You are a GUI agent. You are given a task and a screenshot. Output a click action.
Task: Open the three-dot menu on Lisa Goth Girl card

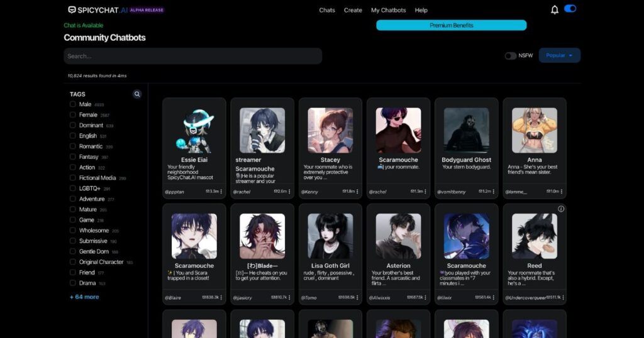click(357, 297)
